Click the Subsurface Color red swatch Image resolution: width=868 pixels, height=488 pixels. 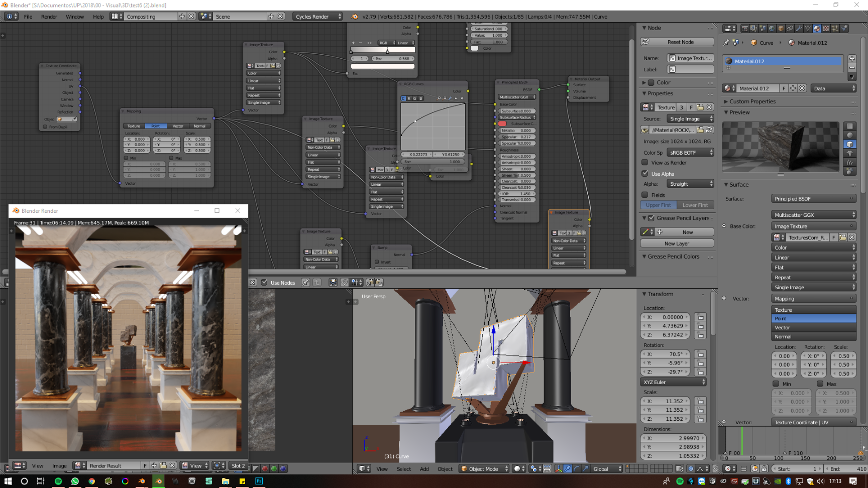pos(502,124)
